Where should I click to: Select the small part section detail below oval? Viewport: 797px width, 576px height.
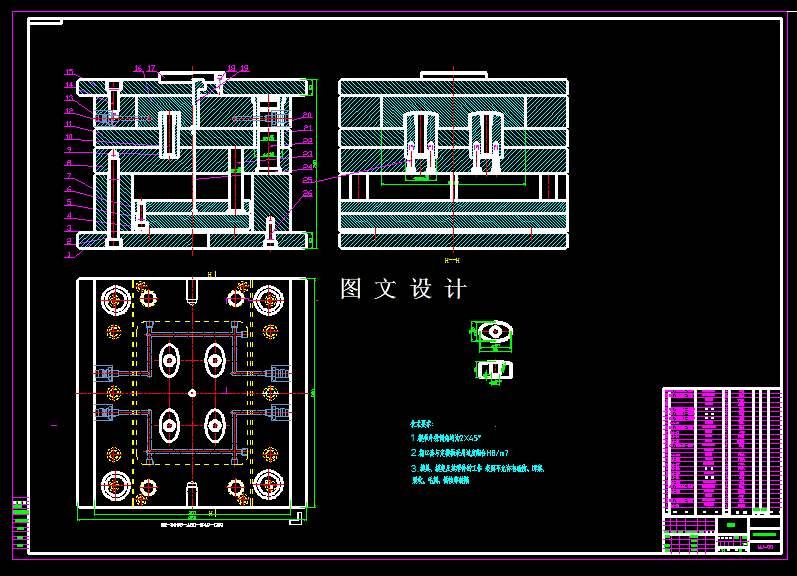coord(493,372)
